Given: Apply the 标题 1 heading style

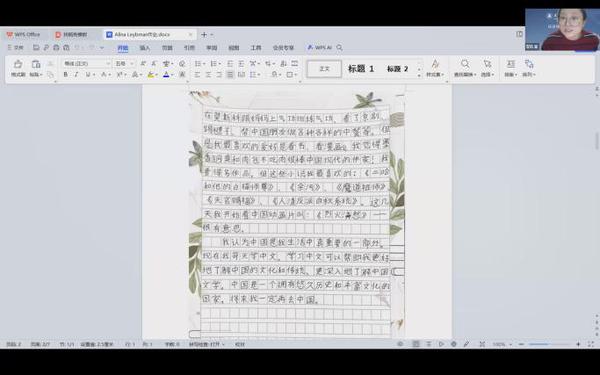Looking at the screenshot, I should (x=361, y=69).
